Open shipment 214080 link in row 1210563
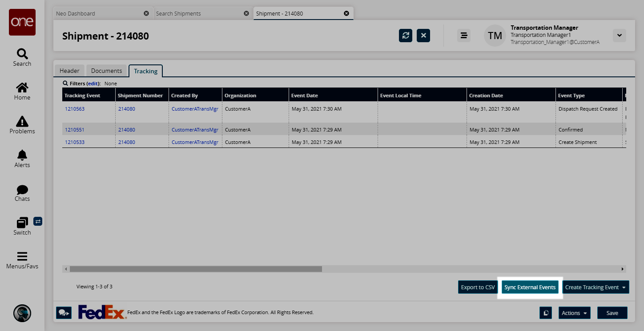Image resolution: width=644 pixels, height=331 pixels. point(127,109)
